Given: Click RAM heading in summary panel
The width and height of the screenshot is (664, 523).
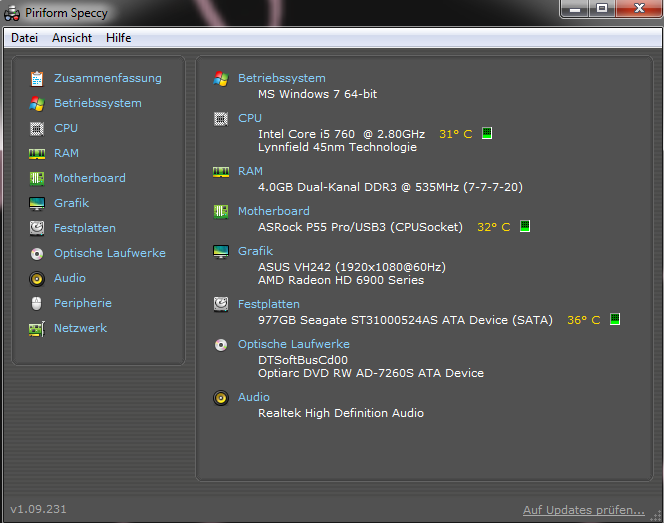Looking at the screenshot, I should (x=250, y=172).
